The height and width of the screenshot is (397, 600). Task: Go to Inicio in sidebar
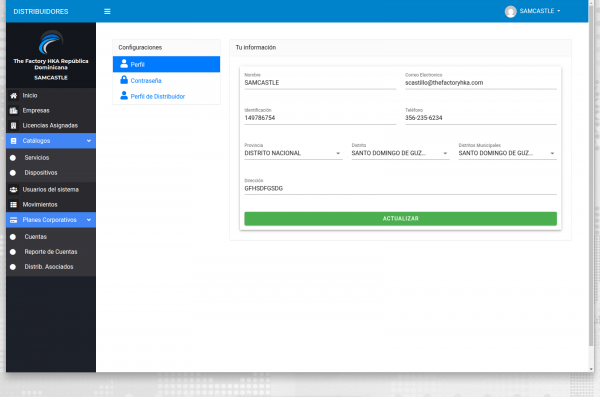51,96
